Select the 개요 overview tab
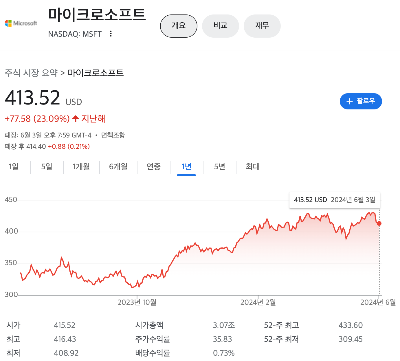Screen dimensions: 400x361 coord(179,26)
